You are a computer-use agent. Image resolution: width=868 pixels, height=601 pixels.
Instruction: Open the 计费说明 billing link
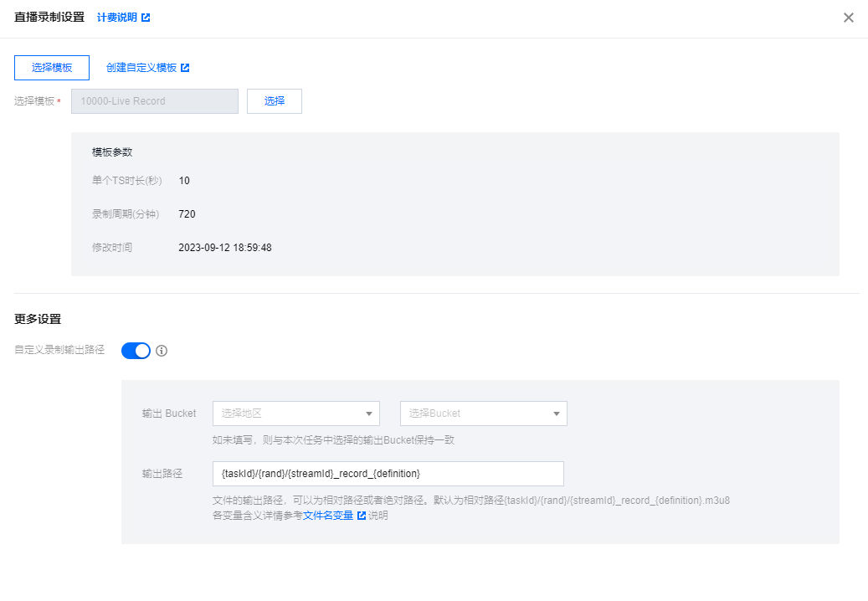click(116, 18)
